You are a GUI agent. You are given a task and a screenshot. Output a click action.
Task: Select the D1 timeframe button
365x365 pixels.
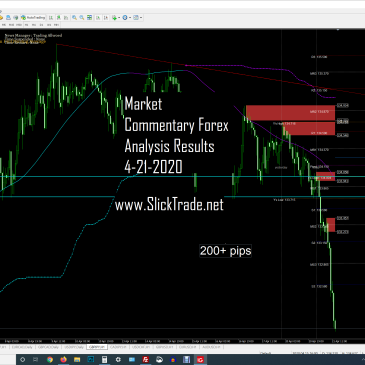[x=42, y=25]
